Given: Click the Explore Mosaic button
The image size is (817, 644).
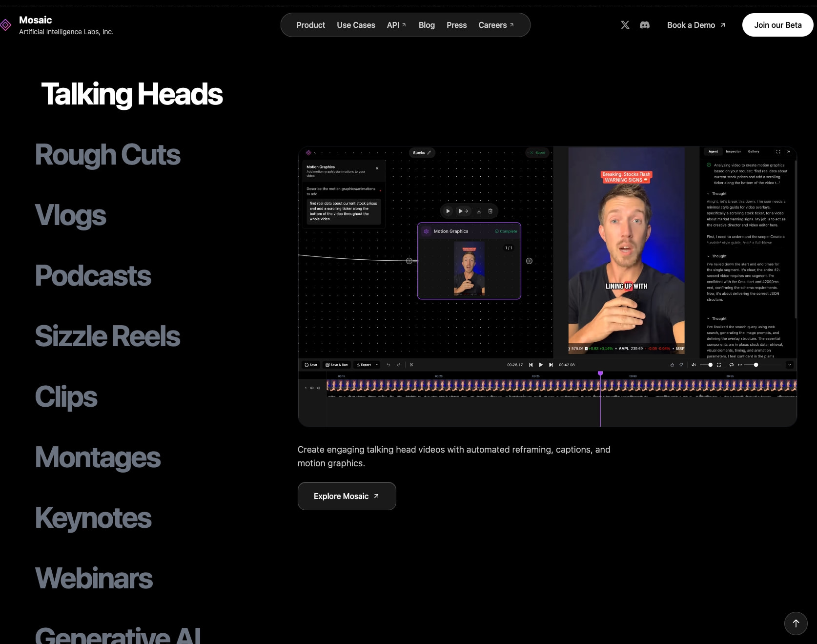Looking at the screenshot, I should pyautogui.click(x=347, y=496).
